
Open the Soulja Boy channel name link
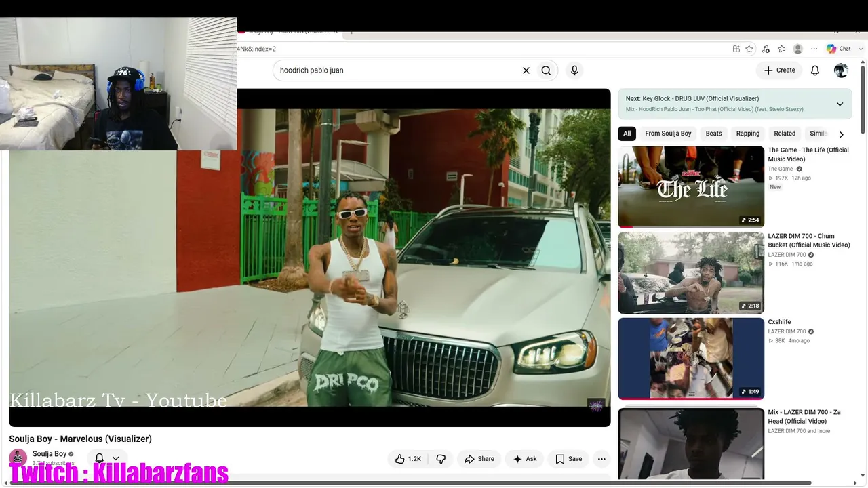point(50,454)
